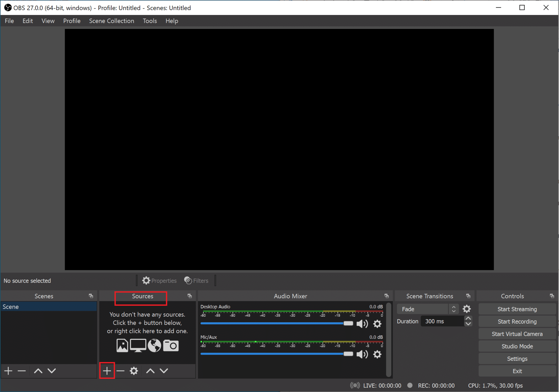559x392 pixels.
Task: Add a new source with the plus icon
Action: pyautogui.click(x=107, y=370)
